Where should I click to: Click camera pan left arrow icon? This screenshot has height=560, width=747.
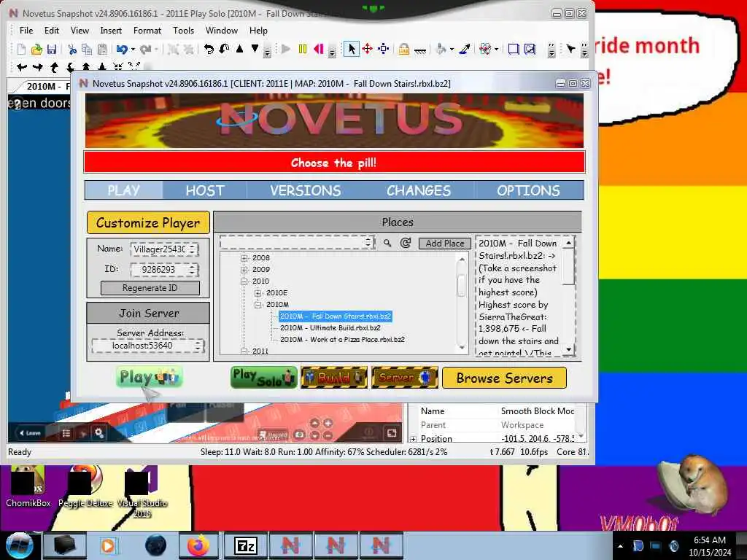(22, 67)
